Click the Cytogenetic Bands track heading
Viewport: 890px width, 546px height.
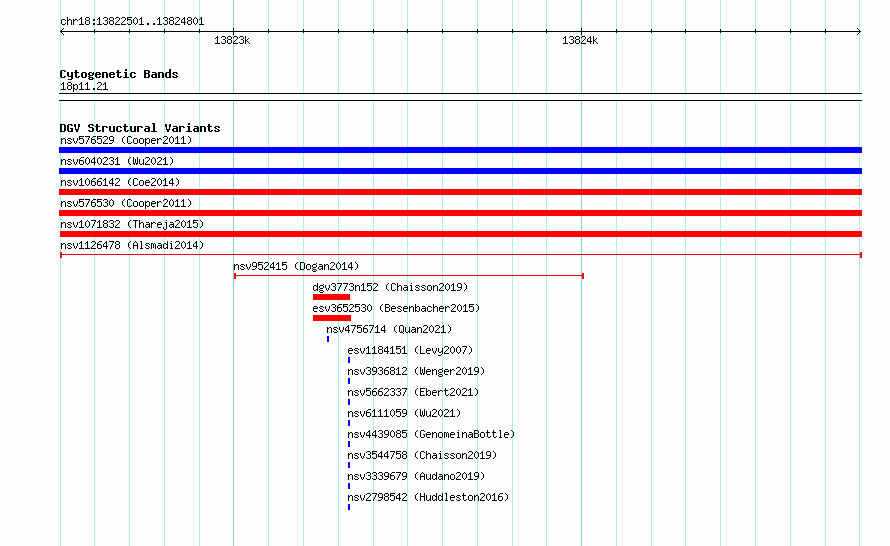119,74
